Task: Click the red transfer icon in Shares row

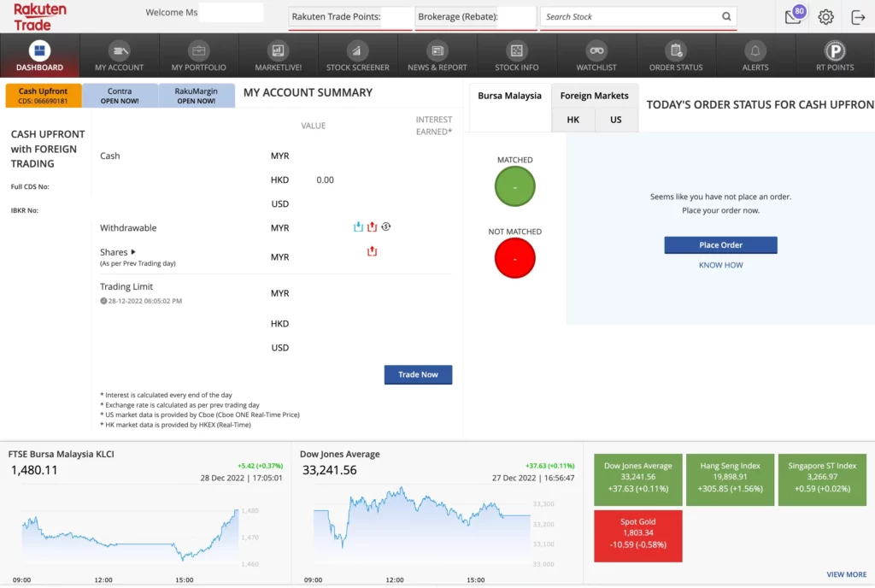Action: pyautogui.click(x=372, y=251)
